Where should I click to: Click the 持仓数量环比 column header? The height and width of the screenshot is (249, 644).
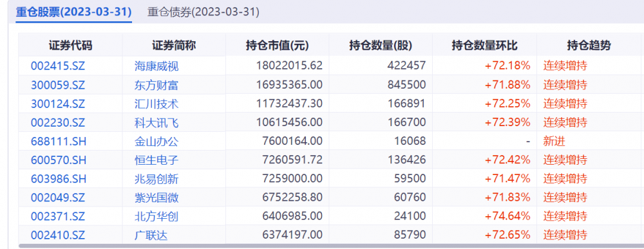coord(485,45)
